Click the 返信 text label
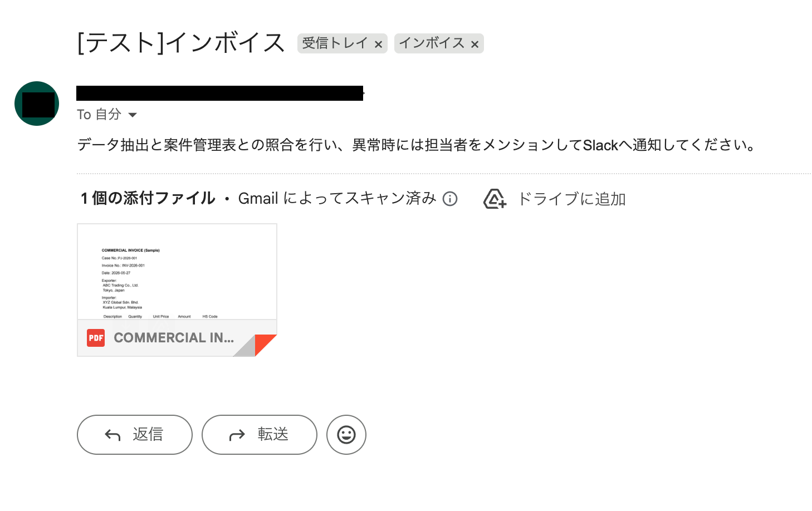 click(148, 434)
